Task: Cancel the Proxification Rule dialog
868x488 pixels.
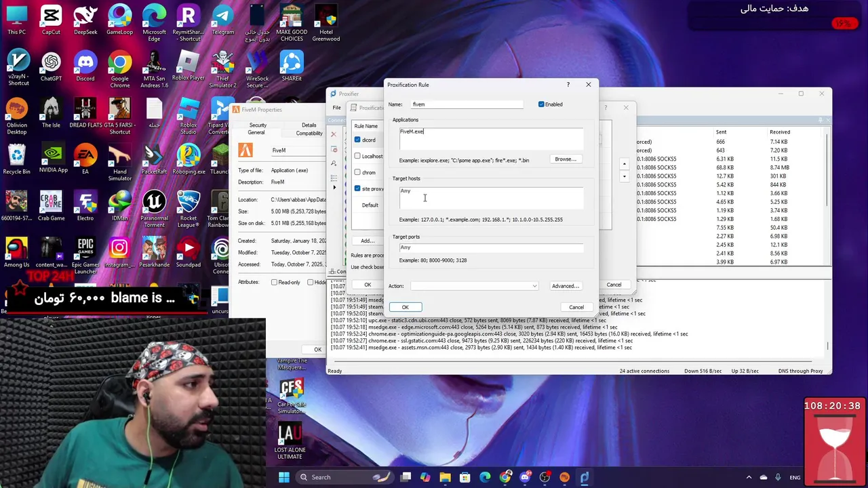Action: (x=576, y=307)
